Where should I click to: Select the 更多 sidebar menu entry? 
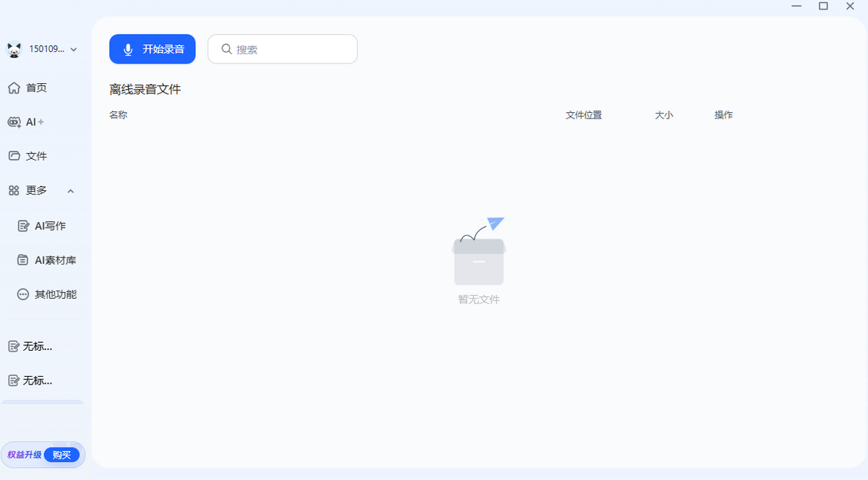click(x=35, y=190)
